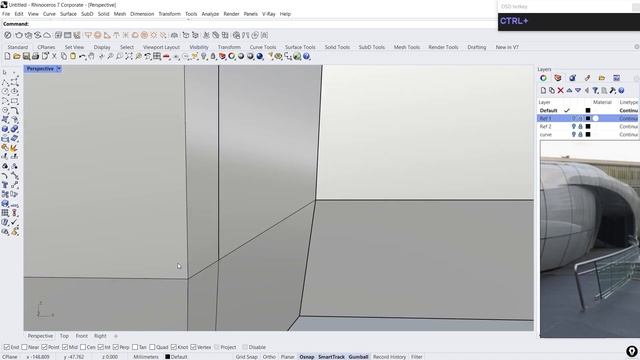This screenshot has height=360, width=640.
Task: Click the building reference photo thumbnail
Action: click(590, 239)
